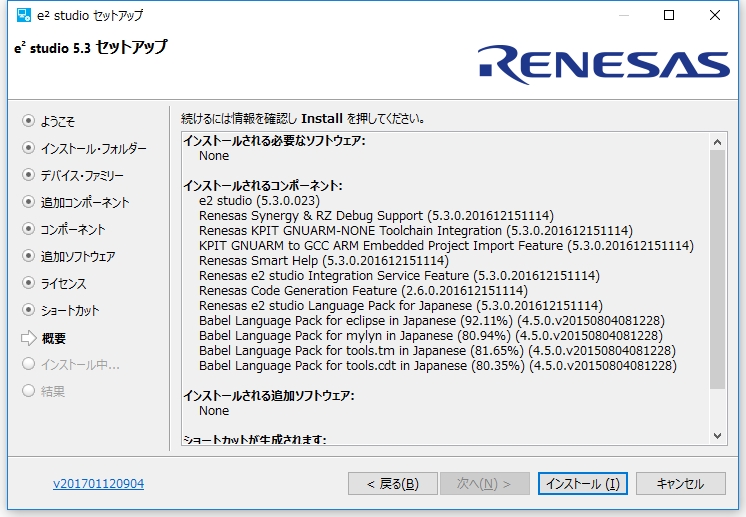Screen dimensions: 746x517
Task: Click the Babel Language Pack for mylyn line
Action: click(x=431, y=335)
